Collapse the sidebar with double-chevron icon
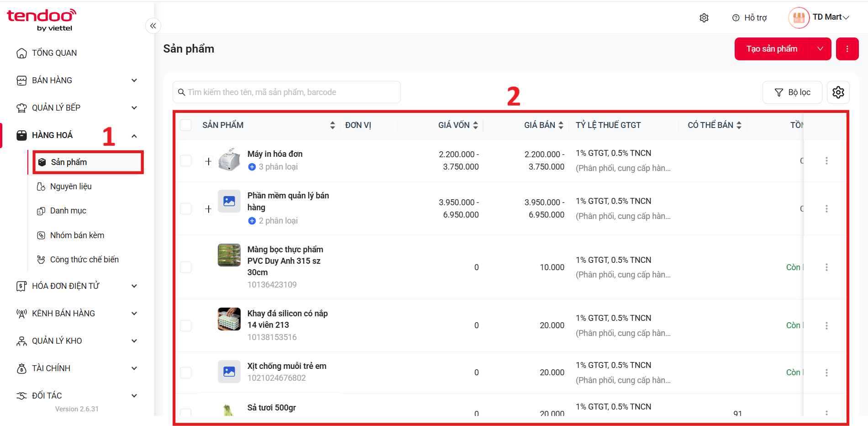This screenshot has width=868, height=426. (153, 26)
